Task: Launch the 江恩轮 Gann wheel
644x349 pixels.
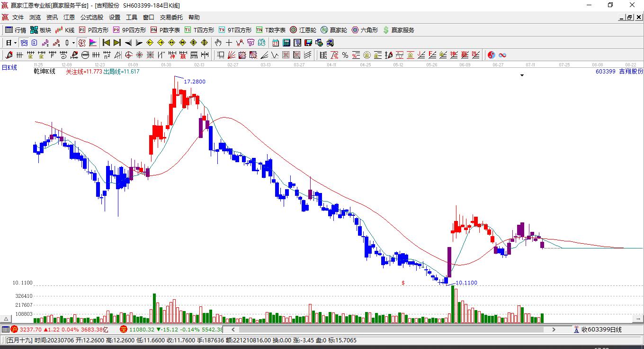Action: point(303,30)
